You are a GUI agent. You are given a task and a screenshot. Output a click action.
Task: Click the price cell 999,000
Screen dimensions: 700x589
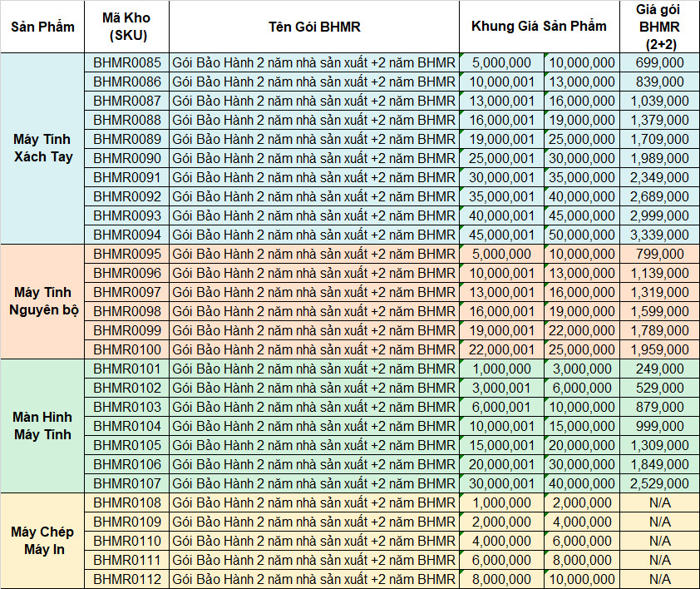click(x=659, y=426)
